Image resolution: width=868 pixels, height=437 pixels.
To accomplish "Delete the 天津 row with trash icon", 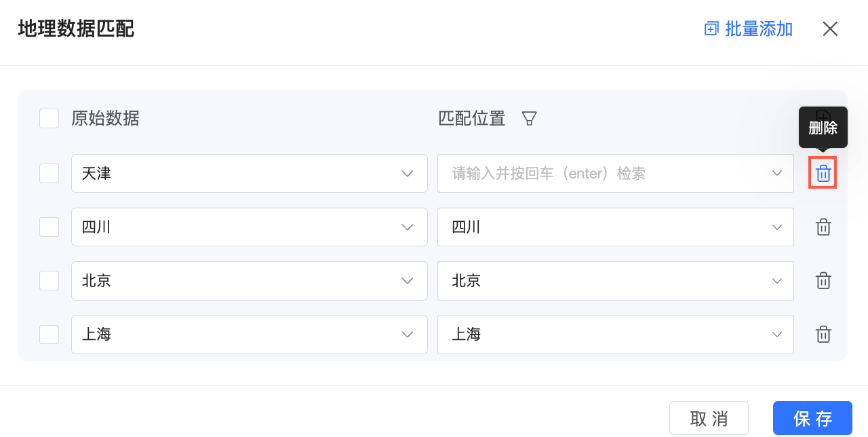I will pos(823,173).
